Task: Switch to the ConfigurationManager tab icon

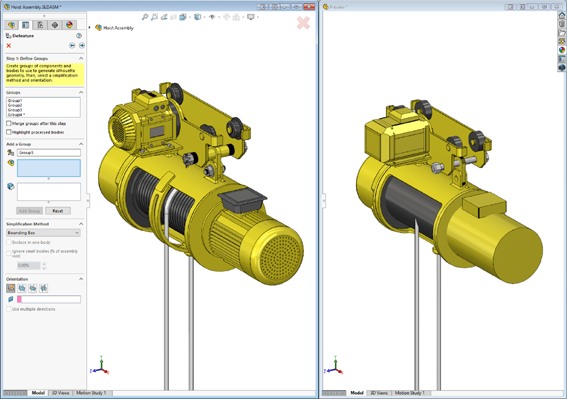Action: (40, 25)
